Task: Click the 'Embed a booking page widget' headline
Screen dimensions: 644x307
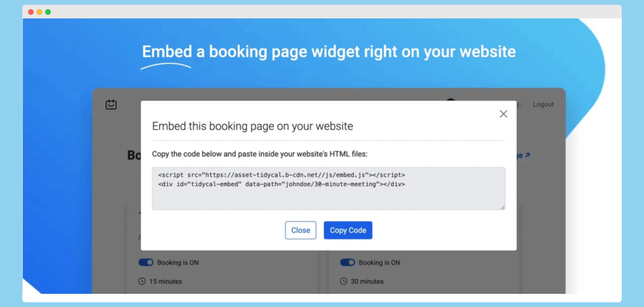Action: pyautogui.click(x=329, y=51)
